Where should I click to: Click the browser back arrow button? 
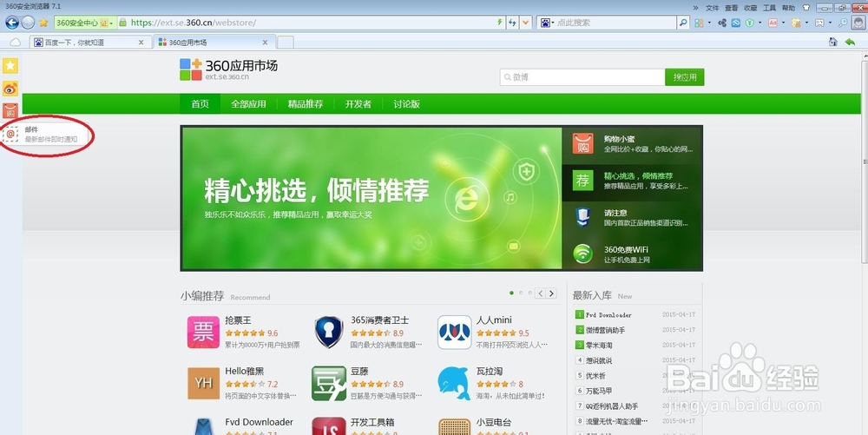[11, 23]
